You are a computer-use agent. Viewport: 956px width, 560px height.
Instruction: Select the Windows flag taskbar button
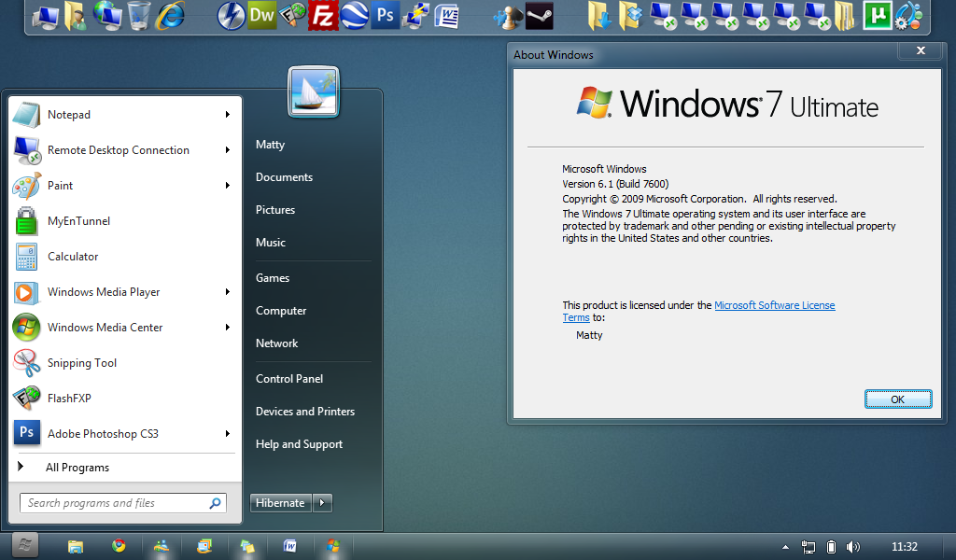[x=333, y=546]
